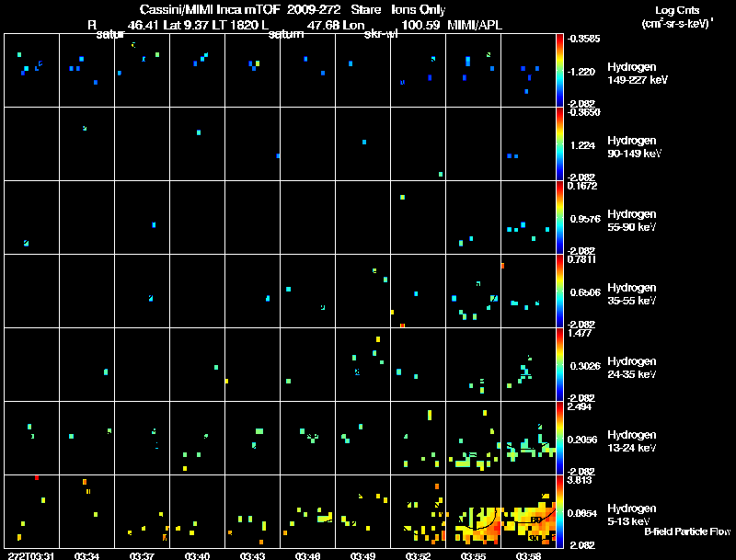Click the 0.7811 colorbar value
736x560 pixels.
(581, 259)
